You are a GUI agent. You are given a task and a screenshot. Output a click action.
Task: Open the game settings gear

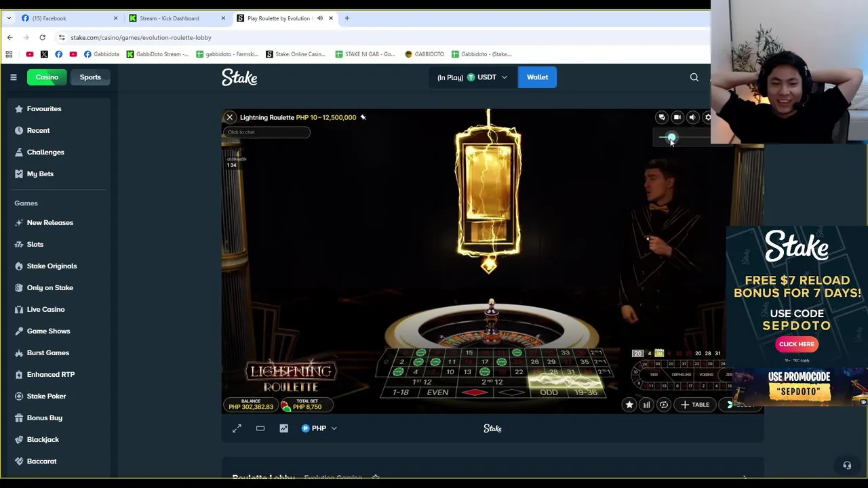[x=707, y=117]
